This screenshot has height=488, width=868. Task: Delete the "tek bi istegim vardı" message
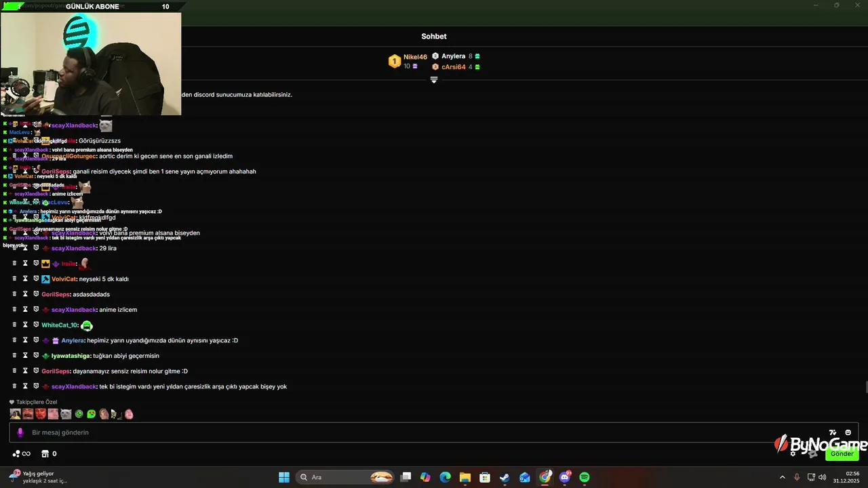[14, 386]
